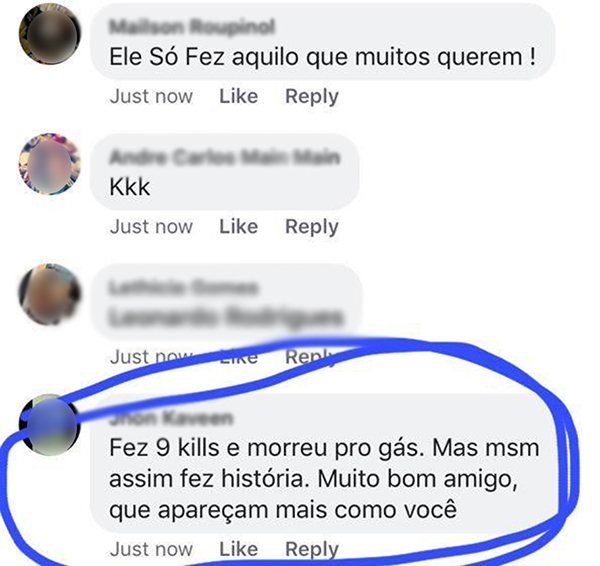Open the avatar next to the "Kkk" comment
Screen dimensions: 600x566
click(x=50, y=164)
